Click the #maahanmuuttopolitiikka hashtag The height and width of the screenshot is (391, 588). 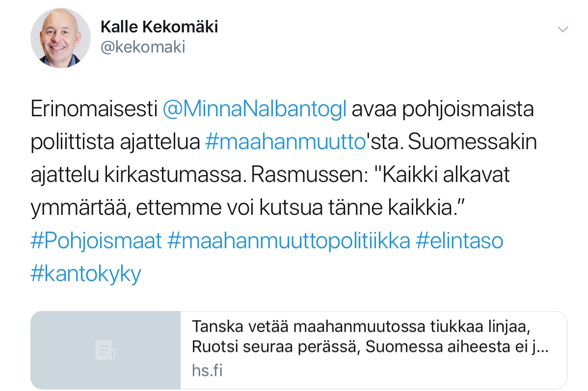(288, 241)
